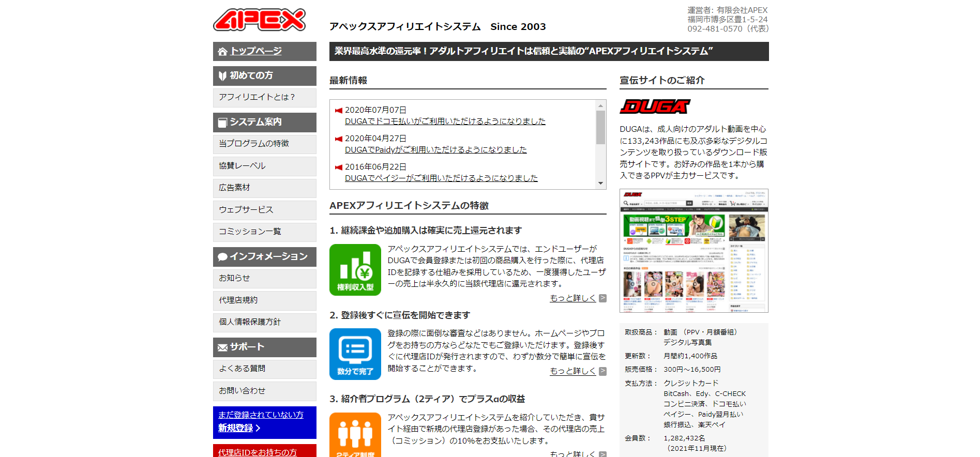Screen dimensions: 980x457
Task: Click the envelope icon beside サポート
Action: (222, 347)
